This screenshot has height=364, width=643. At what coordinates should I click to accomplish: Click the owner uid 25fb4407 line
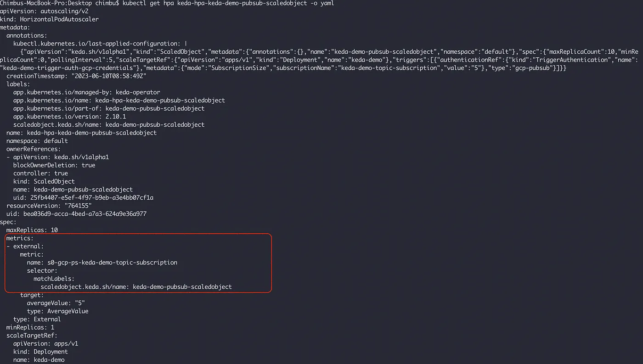(83, 198)
